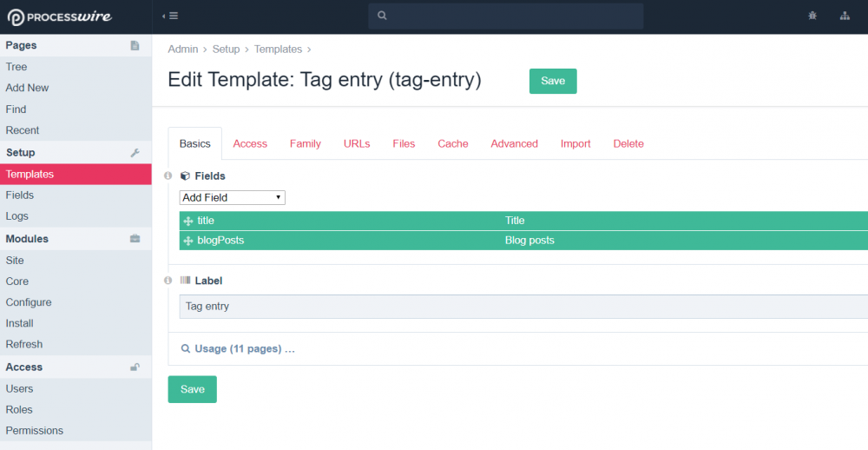Go to Templates breadcrumb

coord(278,50)
